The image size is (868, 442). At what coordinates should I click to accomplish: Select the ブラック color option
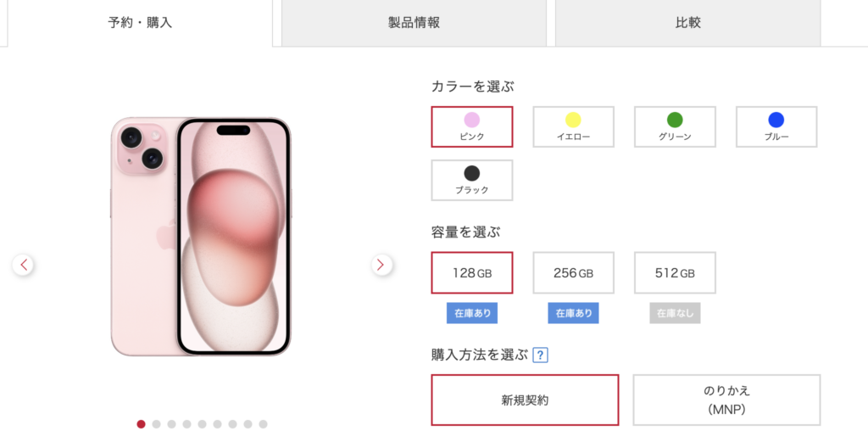tap(472, 180)
